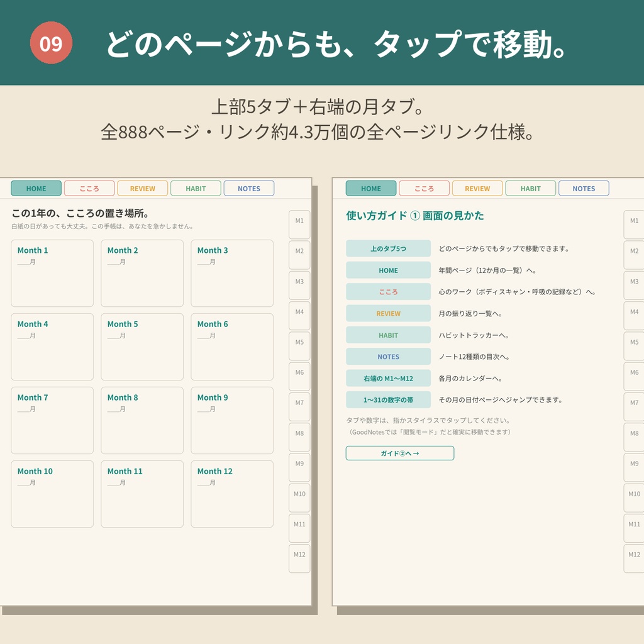Open the Month 12 card
Screen dimensions: 644x644
pos(232,494)
